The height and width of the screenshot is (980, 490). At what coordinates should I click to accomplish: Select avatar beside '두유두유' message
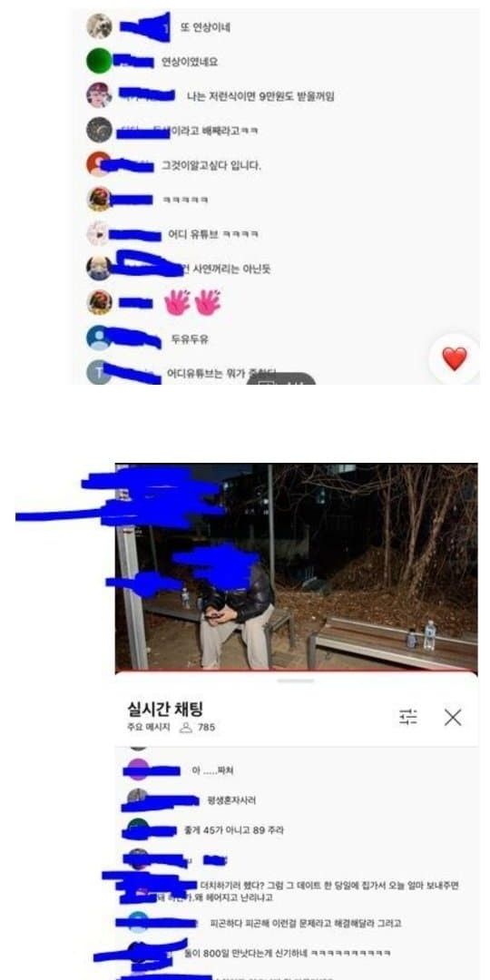coord(100,338)
